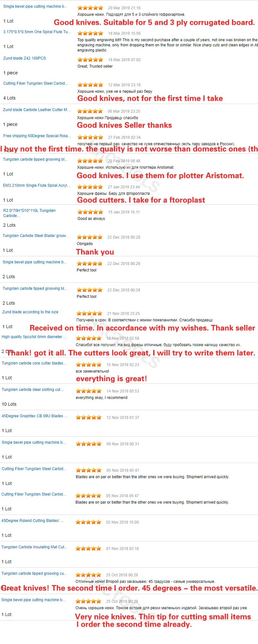Open the EM3.210mm Single Flute Spiral Acrylic link
The width and height of the screenshot is (258, 644).
coord(36,185)
